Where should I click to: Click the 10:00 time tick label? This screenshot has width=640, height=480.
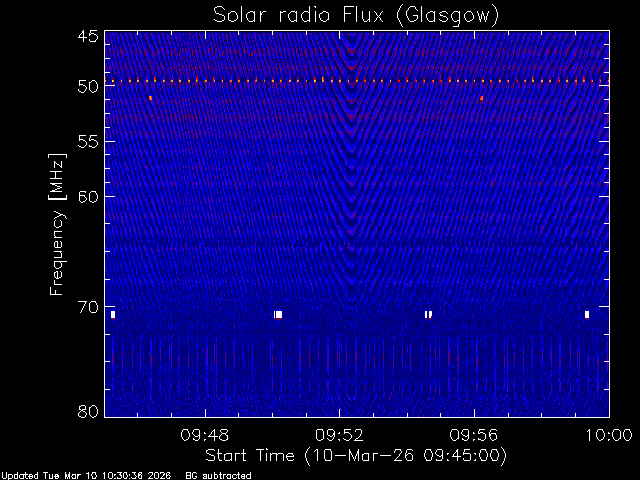point(609,435)
